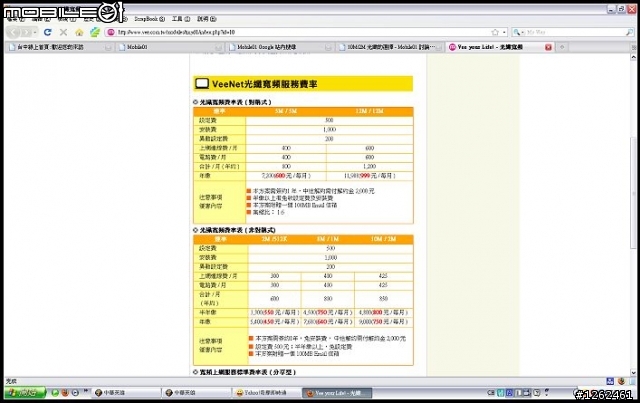The image size is (640, 403).
Task: Click the green ScrapBook toolbar icon
Action: 95,32
